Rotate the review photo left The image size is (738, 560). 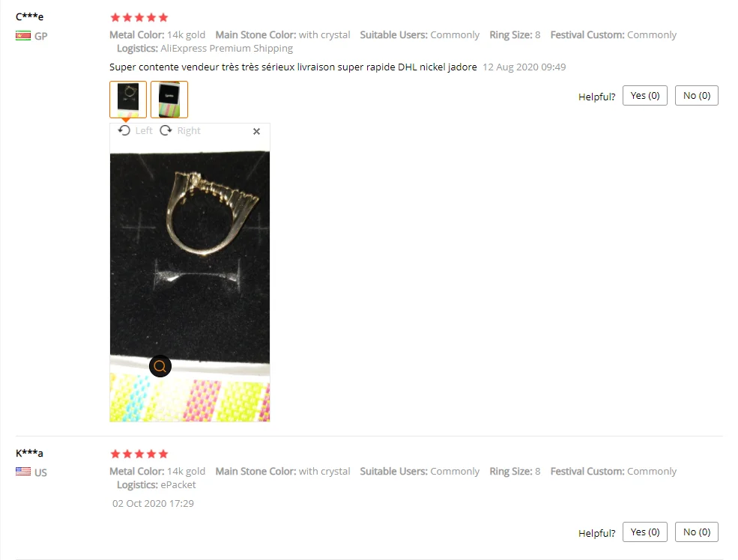[136, 131]
